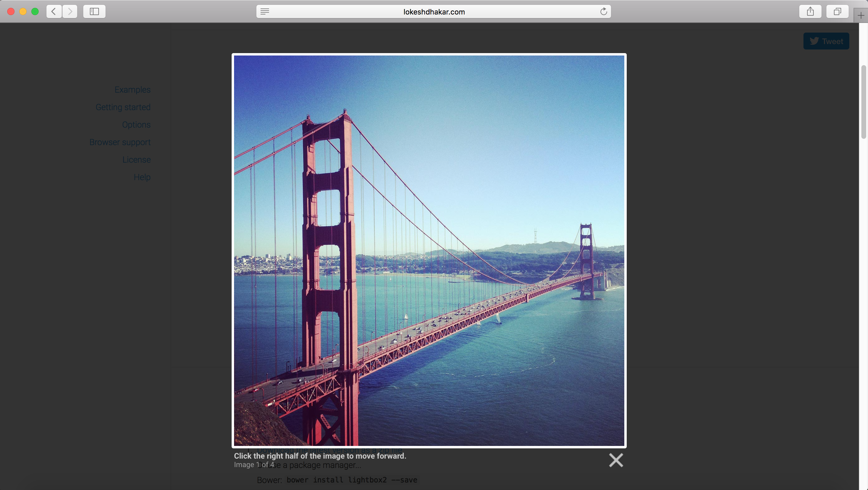Image resolution: width=868 pixels, height=490 pixels.
Task: Open the License link
Action: point(136,160)
